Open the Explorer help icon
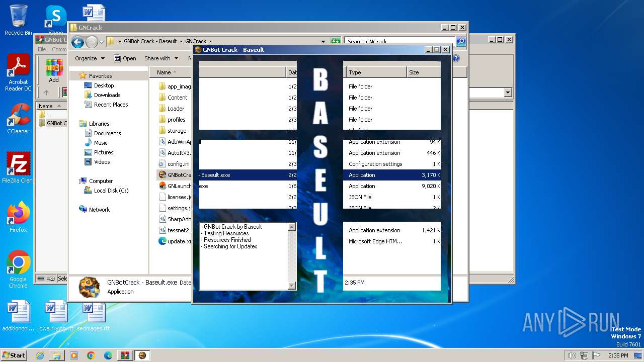Image resolution: width=644 pixels, height=362 pixels. [456, 58]
